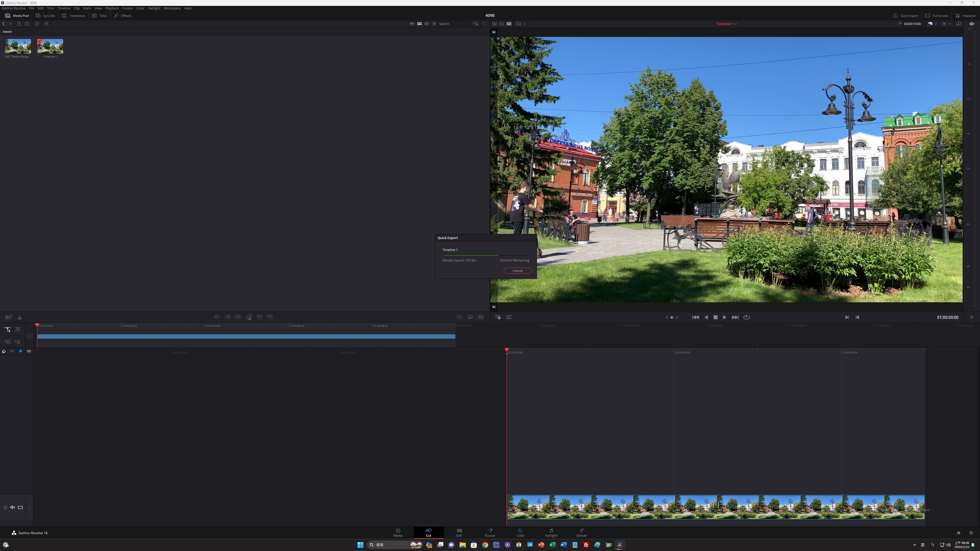Switch viewer to Source Tape mode

[502, 23]
